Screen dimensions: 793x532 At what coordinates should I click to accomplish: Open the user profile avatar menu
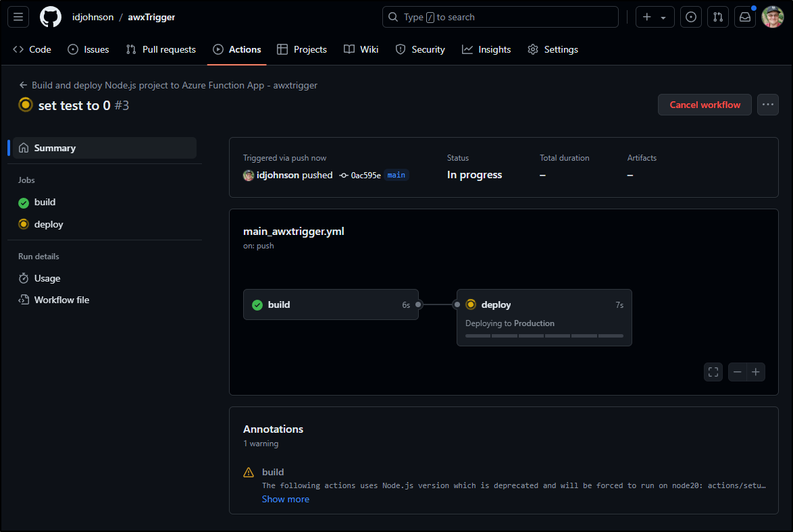pyautogui.click(x=773, y=17)
